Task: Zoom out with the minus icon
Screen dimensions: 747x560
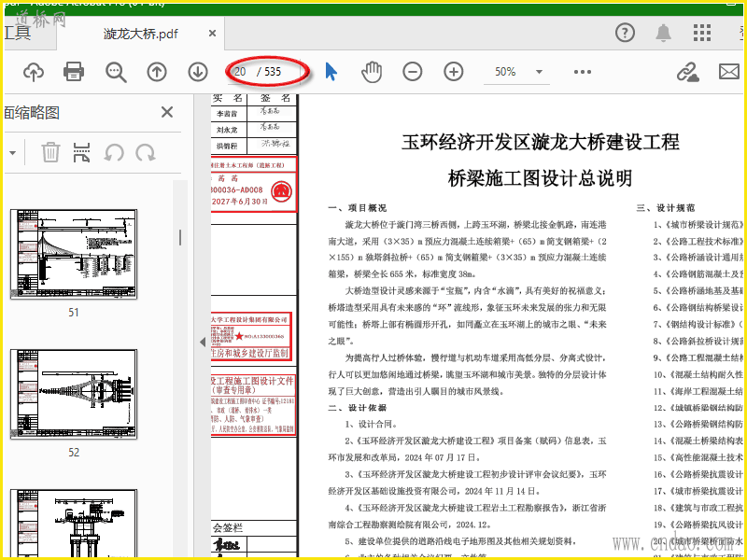Action: pos(413,73)
